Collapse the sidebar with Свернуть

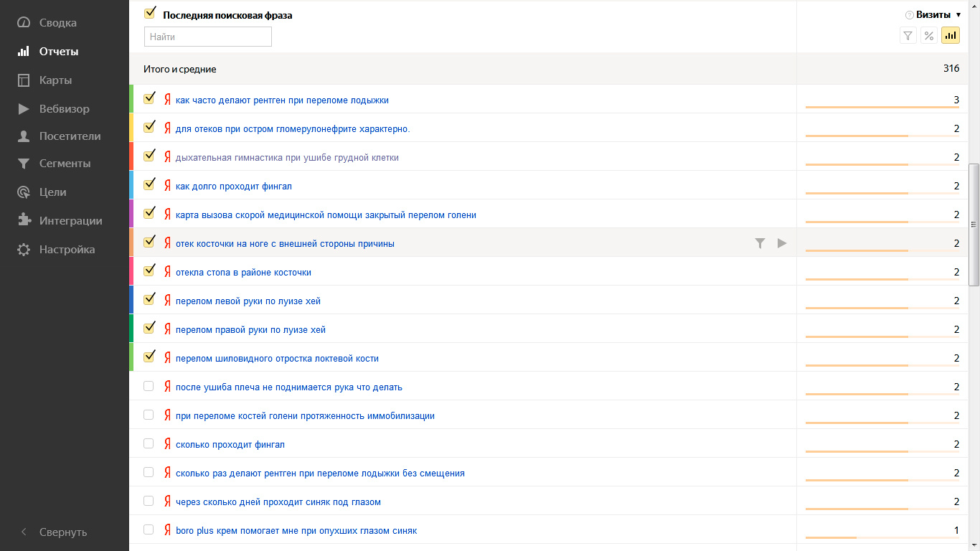click(x=54, y=532)
